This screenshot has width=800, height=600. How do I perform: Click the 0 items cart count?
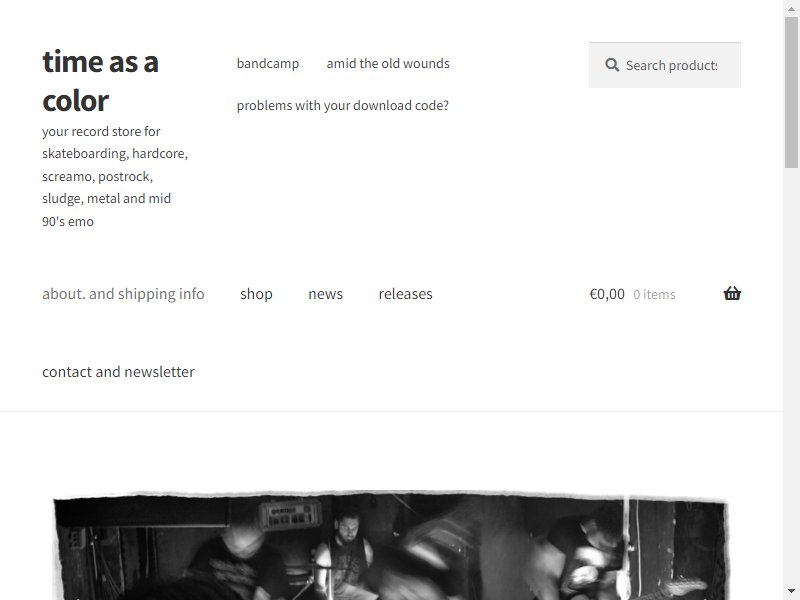pos(654,294)
